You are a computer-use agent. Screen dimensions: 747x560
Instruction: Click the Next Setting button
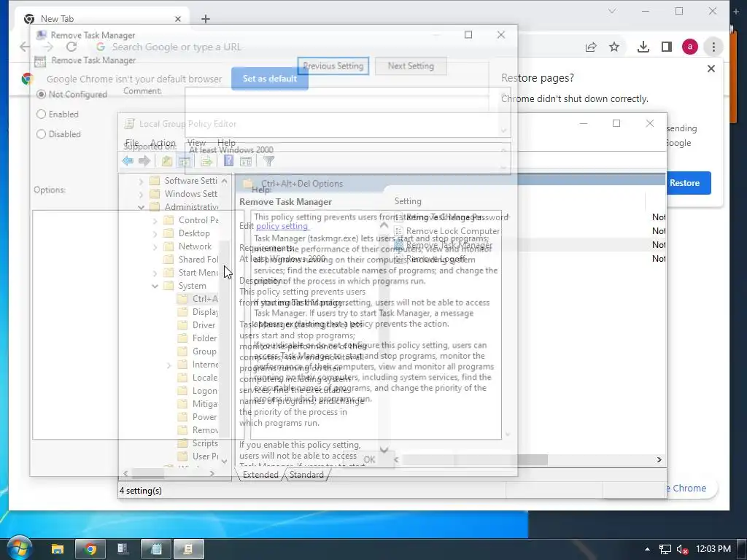click(411, 66)
